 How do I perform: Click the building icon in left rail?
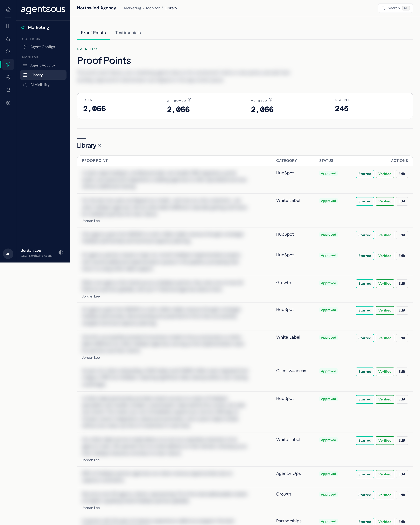point(8,26)
